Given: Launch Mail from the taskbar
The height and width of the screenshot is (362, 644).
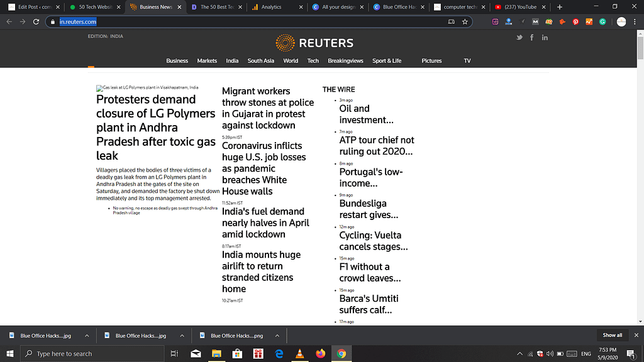Looking at the screenshot, I should [196, 353].
